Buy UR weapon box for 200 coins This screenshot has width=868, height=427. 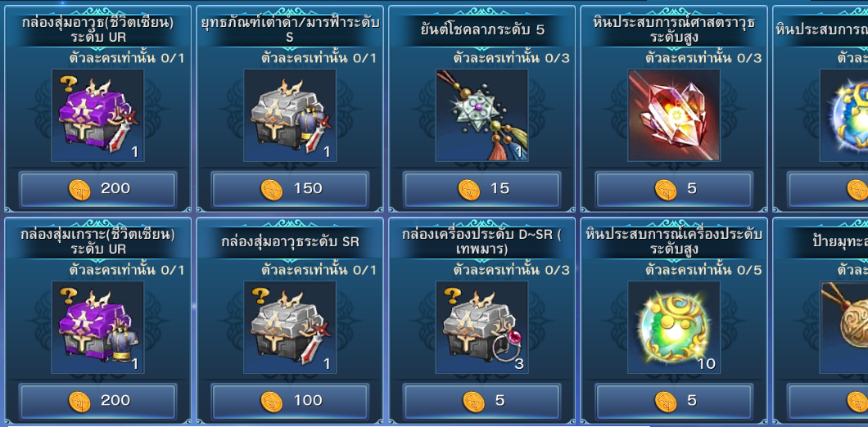pyautogui.click(x=98, y=189)
